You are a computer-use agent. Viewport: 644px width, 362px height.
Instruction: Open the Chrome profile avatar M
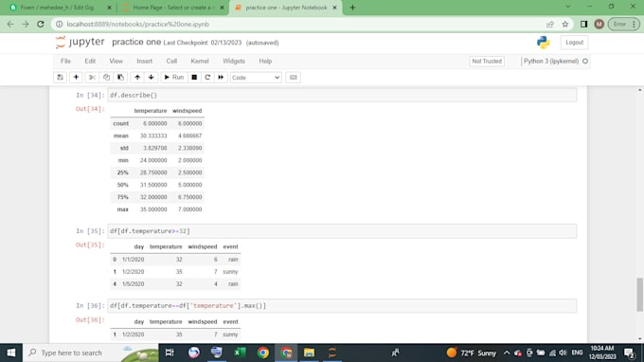[599, 25]
